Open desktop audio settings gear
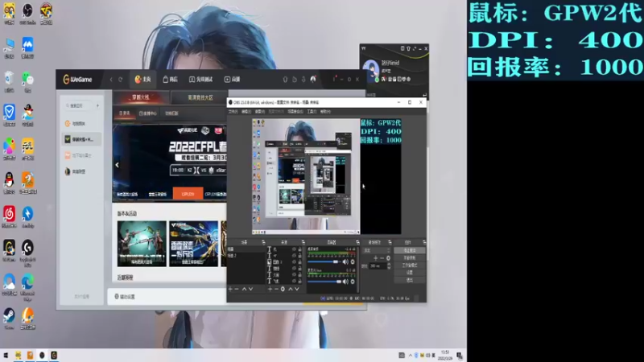Viewport: 644px width, 362px height. point(353,262)
